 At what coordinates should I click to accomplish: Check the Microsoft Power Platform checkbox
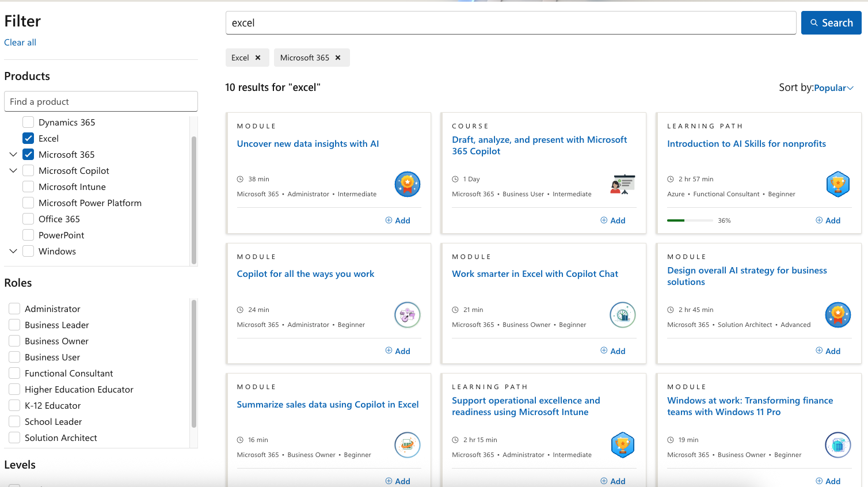(28, 203)
